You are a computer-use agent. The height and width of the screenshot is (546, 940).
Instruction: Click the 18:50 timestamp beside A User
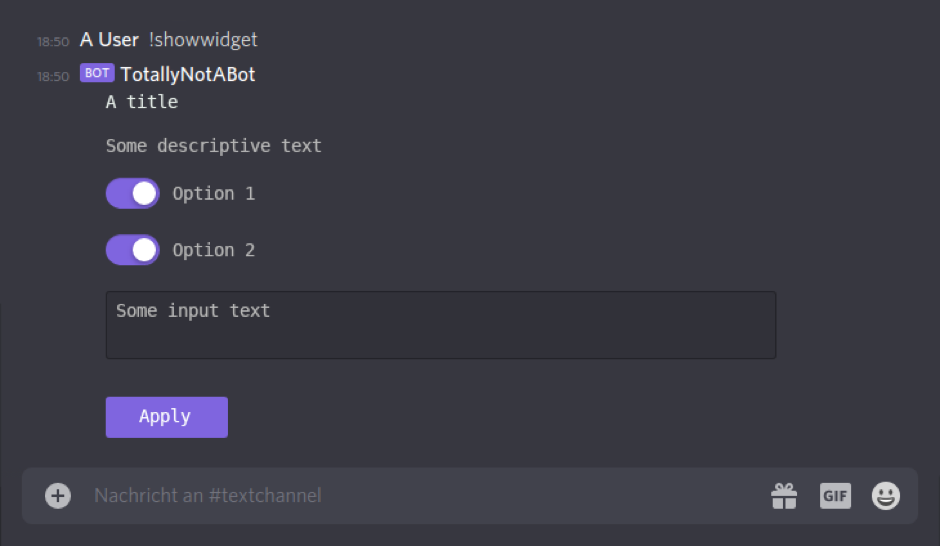53,42
